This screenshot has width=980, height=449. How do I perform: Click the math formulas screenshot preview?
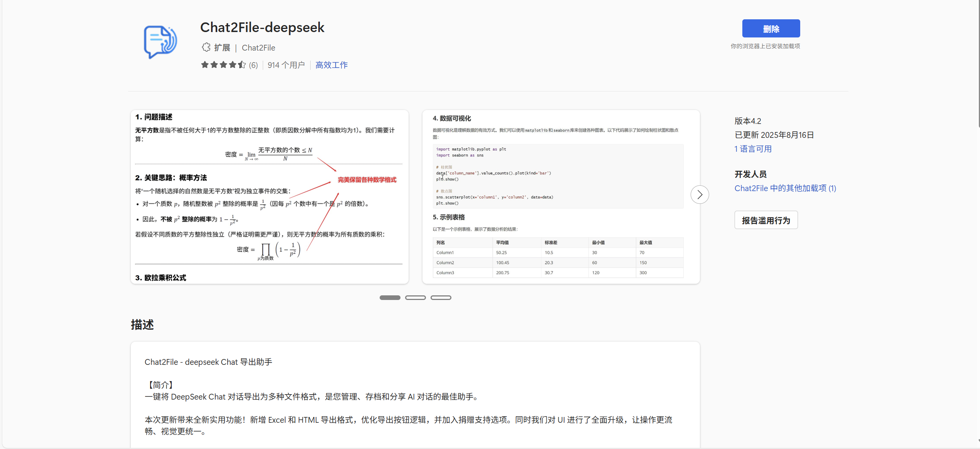pos(269,196)
